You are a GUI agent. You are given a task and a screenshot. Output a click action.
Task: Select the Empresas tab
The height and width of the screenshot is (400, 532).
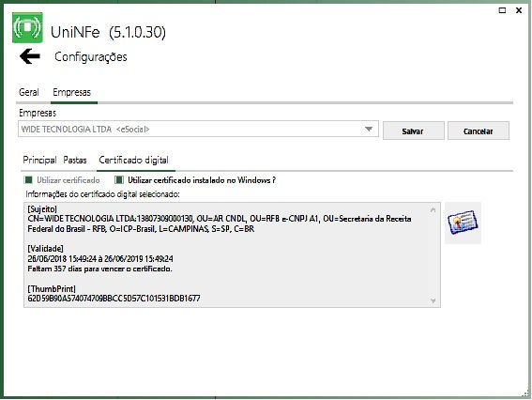click(72, 92)
